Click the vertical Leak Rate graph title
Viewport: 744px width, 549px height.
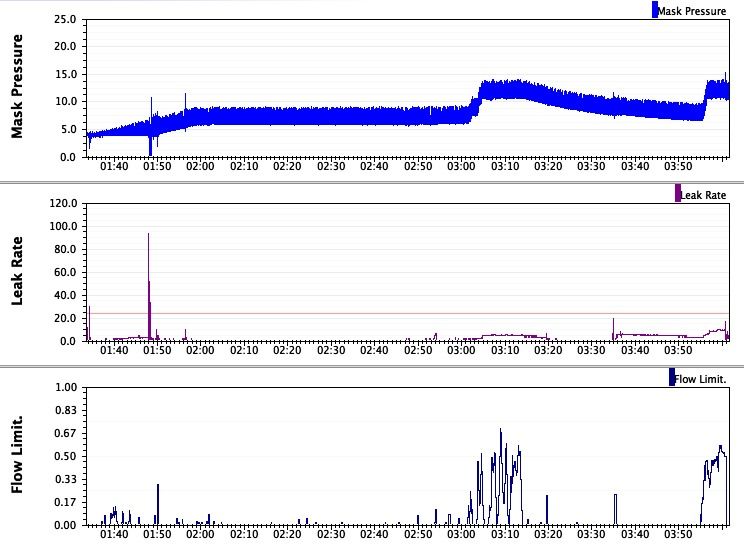click(17, 271)
